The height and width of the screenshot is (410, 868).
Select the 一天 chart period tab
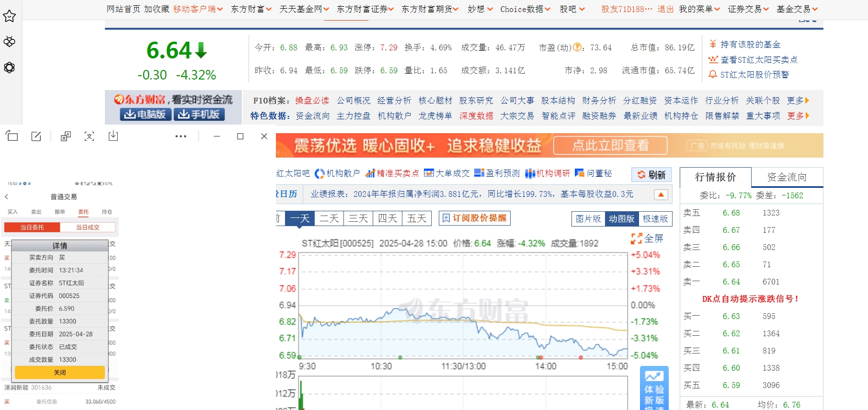[300, 218]
